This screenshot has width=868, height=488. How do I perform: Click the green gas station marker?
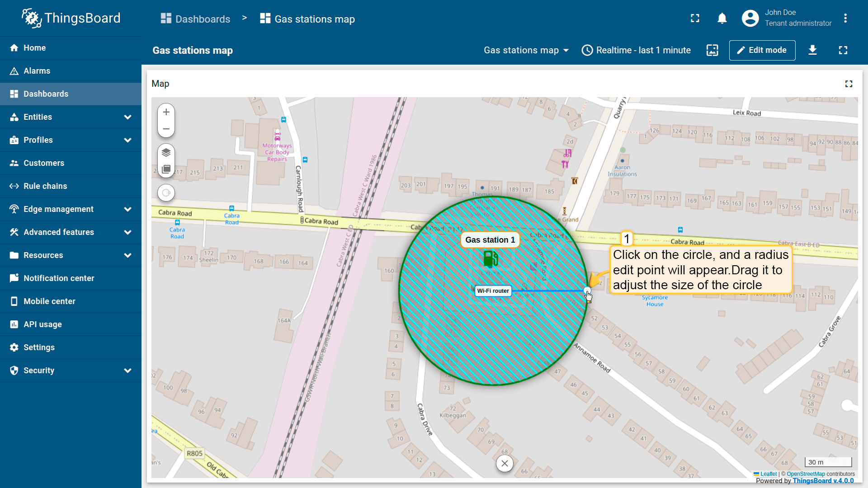point(490,258)
